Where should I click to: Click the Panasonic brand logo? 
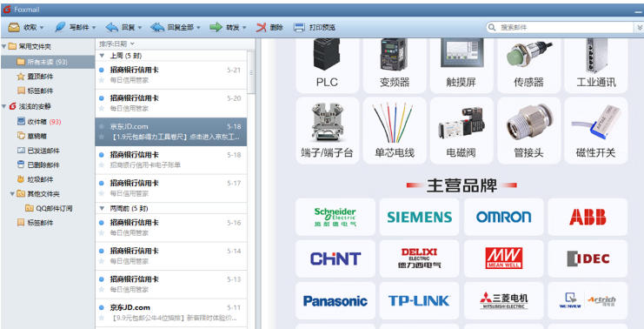[x=335, y=301]
